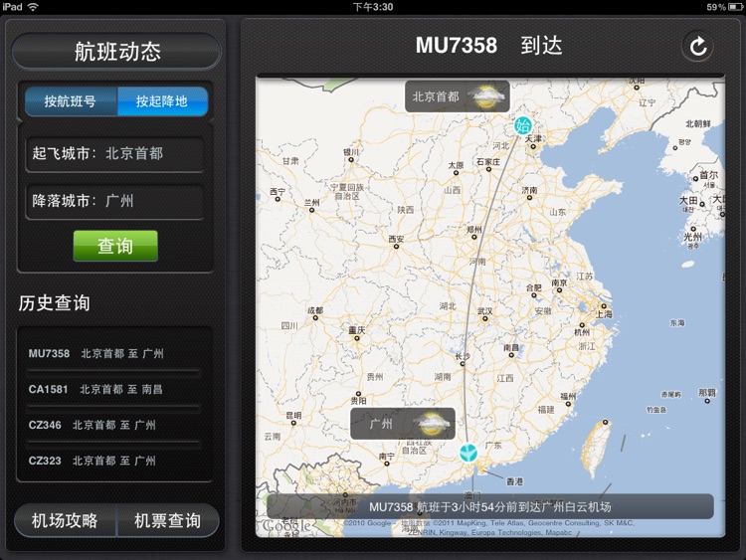Image resolution: width=746 pixels, height=560 pixels.
Task: Tap the 下午3:30 clock in status bar
Action: pyautogui.click(x=373, y=7)
